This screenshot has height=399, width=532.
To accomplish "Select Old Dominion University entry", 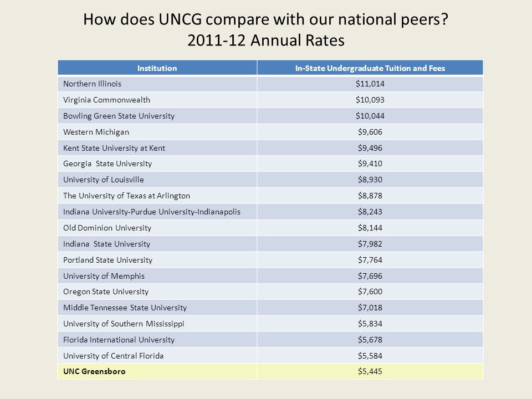I will click(x=107, y=228).
